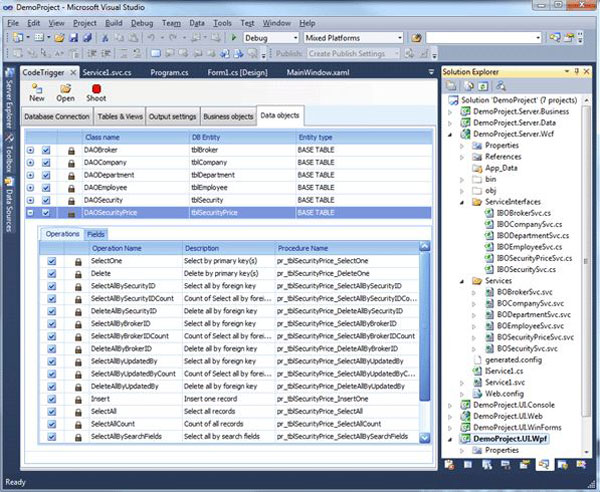The image size is (600, 492).
Task: Click the lock icon on DAOBroker row
Action: [x=71, y=150]
